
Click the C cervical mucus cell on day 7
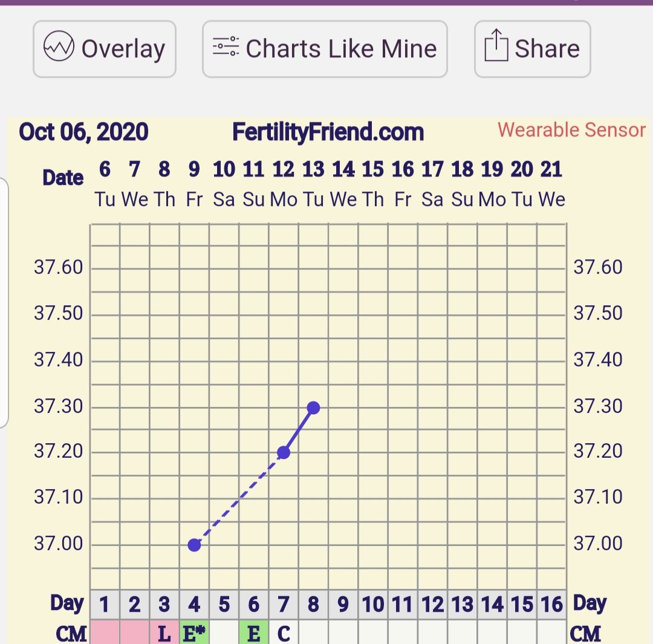pos(284,633)
